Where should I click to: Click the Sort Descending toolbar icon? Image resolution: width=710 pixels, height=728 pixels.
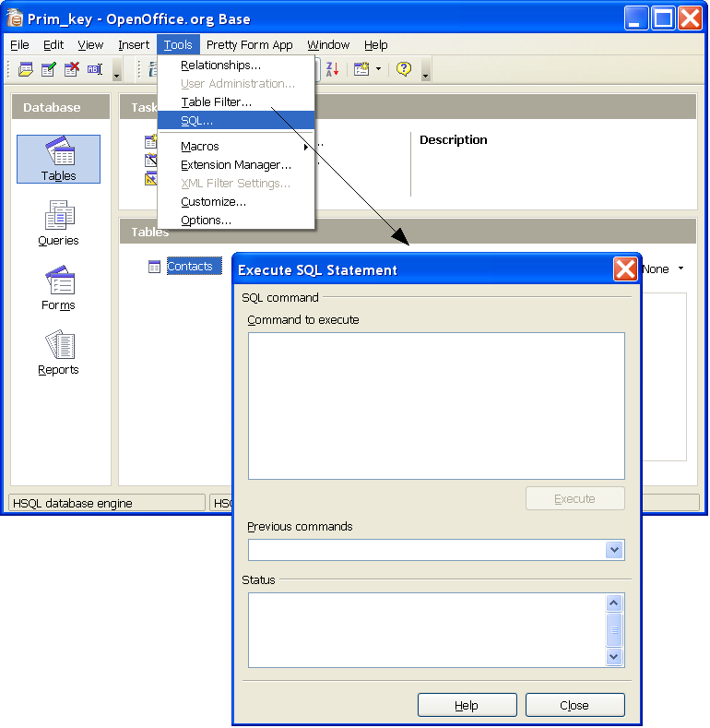tap(333, 69)
